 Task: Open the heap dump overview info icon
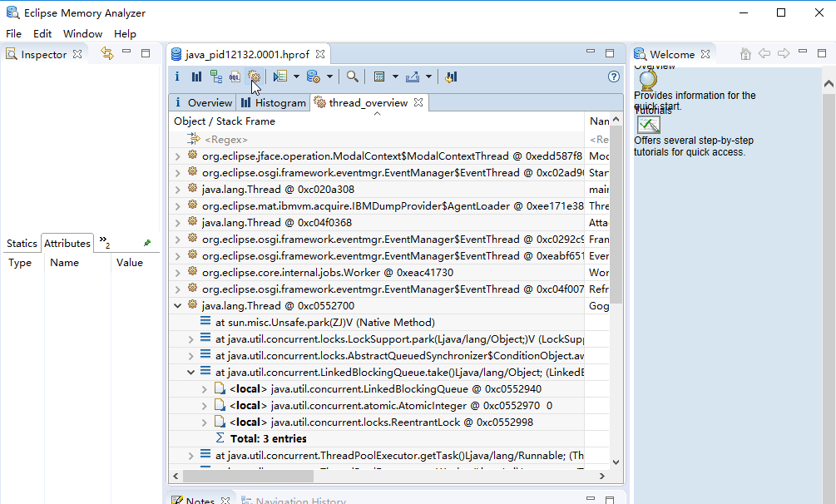click(x=177, y=77)
